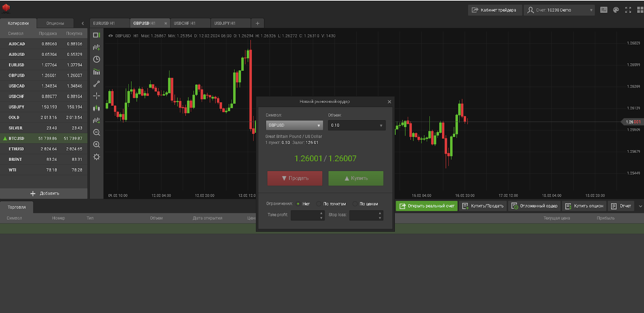Open the EURUSD H1 chart tab
The image size is (644, 313).
tap(109, 23)
